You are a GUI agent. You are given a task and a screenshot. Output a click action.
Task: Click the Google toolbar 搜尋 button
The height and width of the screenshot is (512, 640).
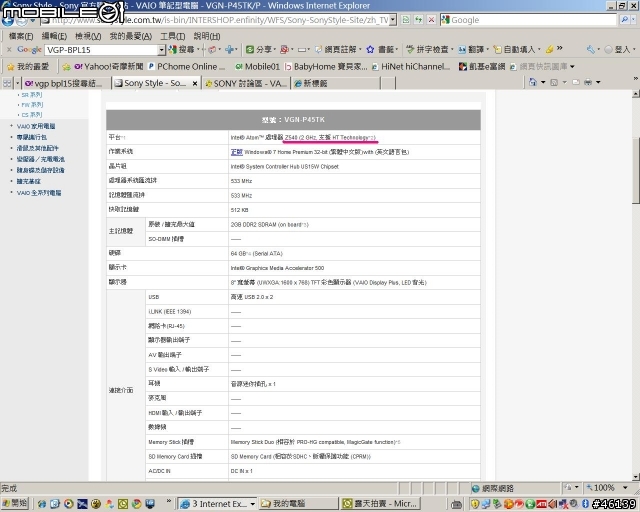click(x=182, y=50)
